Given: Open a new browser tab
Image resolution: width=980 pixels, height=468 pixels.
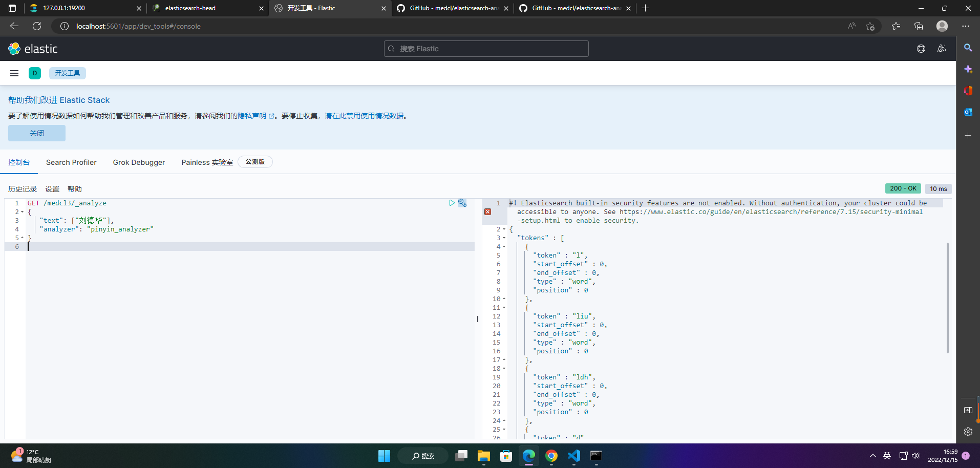Looking at the screenshot, I should (x=645, y=8).
